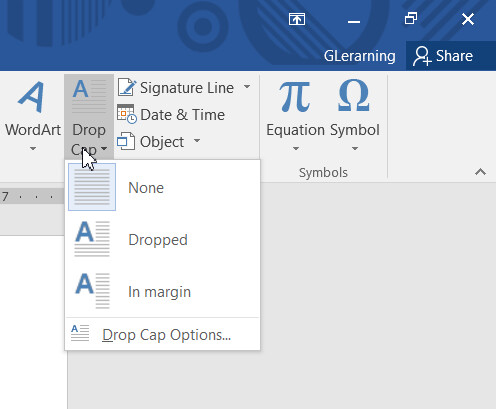The width and height of the screenshot is (496, 409).
Task: Expand the Signature Line dropdown arrow
Action: click(x=247, y=87)
